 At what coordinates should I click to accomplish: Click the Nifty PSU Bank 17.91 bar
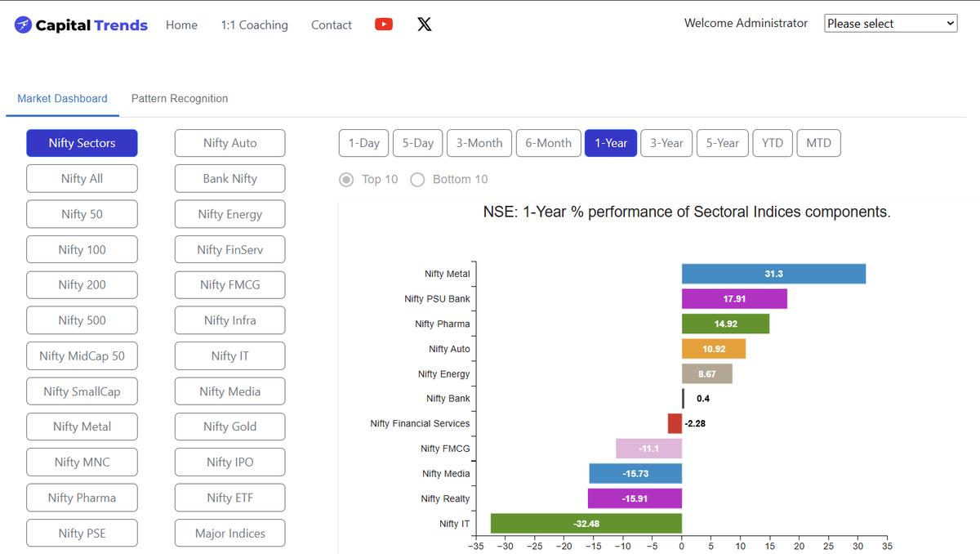click(x=734, y=299)
